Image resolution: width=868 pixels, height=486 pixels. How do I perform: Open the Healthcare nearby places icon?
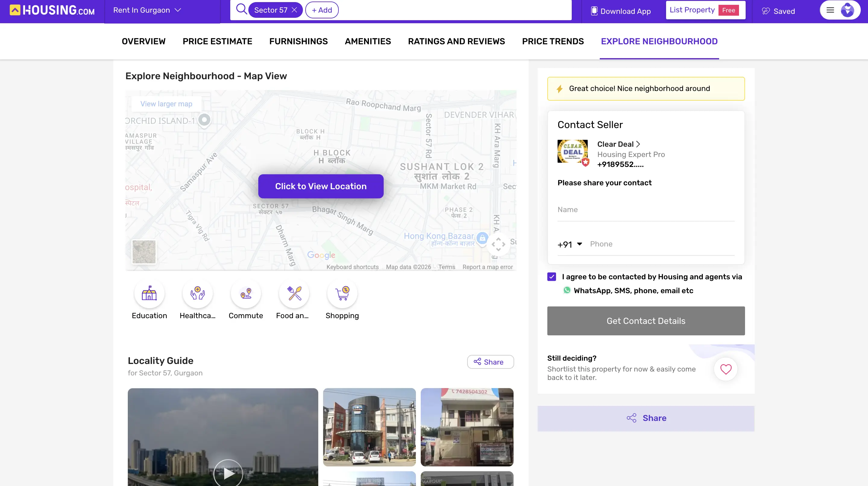click(x=197, y=293)
